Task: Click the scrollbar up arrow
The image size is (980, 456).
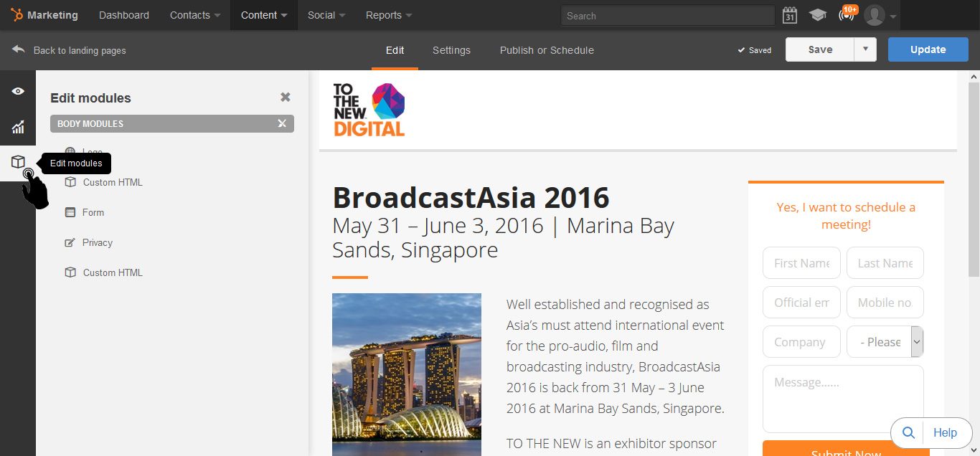Action: [x=974, y=76]
